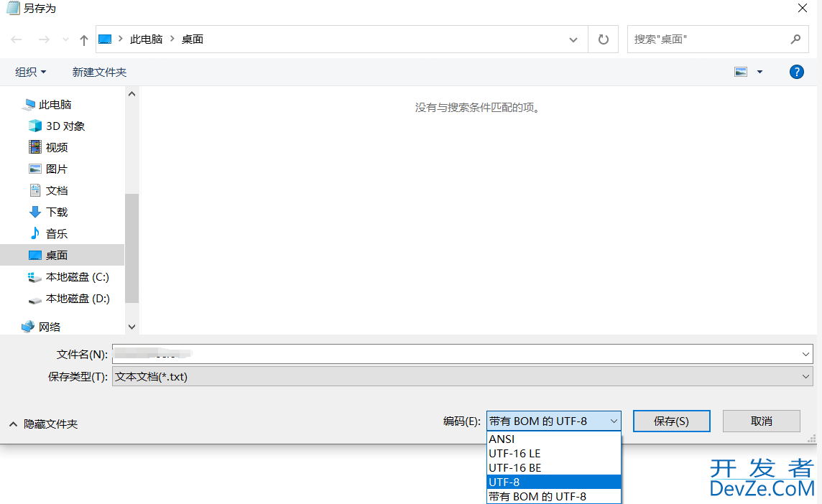Screen dimensions: 822x504
Task: Select 桌面 in the sidebar tree
Action: point(62,255)
